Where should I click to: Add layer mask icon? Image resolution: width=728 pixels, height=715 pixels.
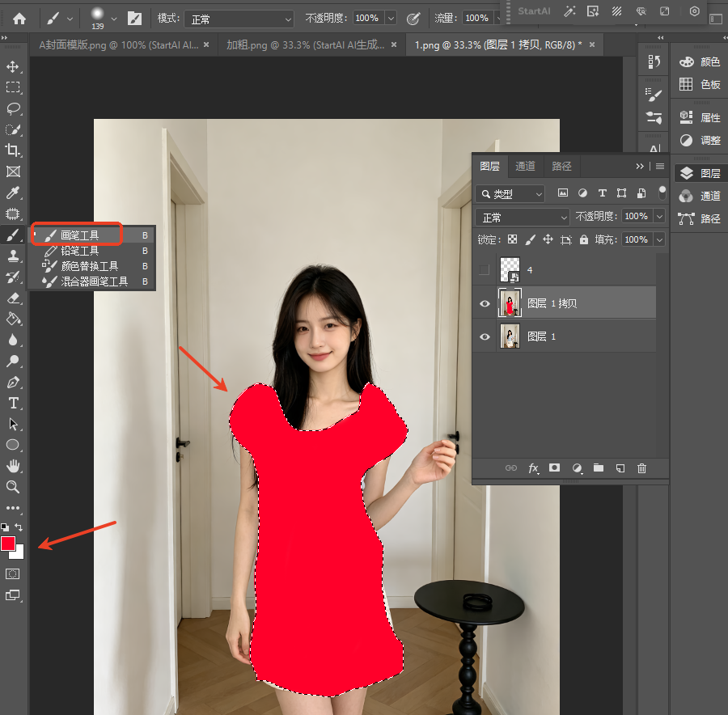(554, 467)
